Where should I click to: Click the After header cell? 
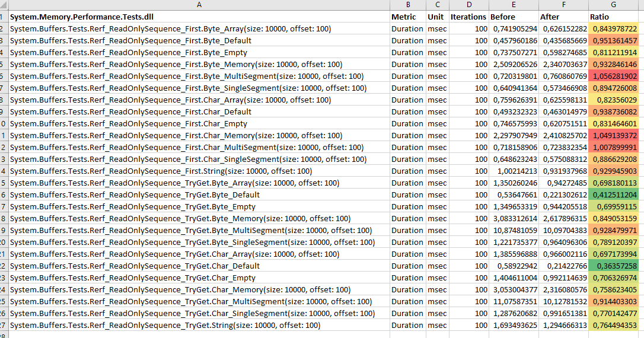[563, 17]
